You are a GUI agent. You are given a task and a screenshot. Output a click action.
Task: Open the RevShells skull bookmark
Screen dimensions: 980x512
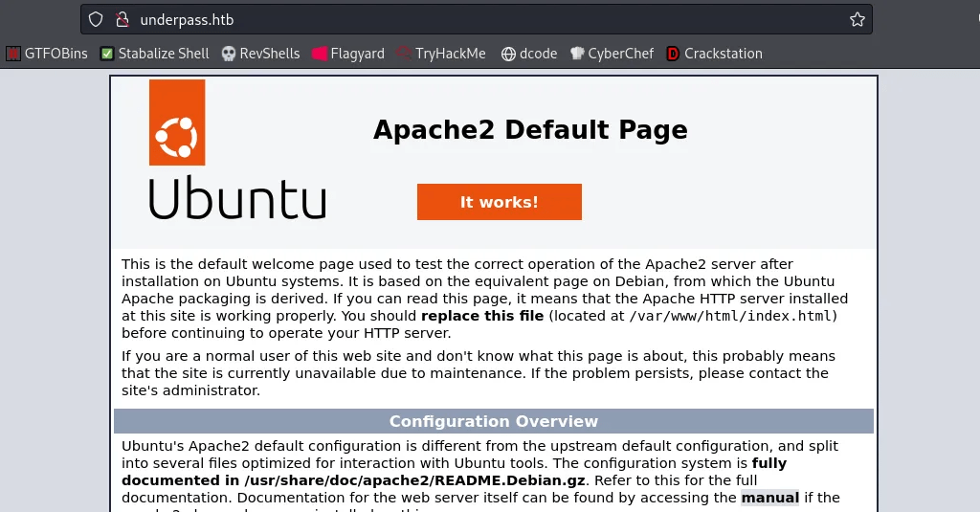click(260, 54)
